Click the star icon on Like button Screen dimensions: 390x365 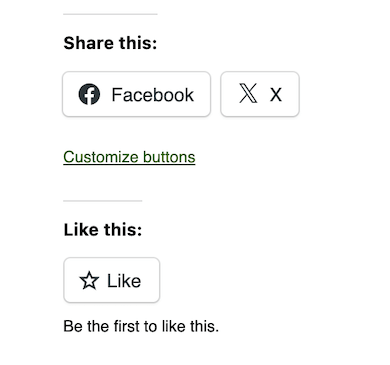point(89,280)
